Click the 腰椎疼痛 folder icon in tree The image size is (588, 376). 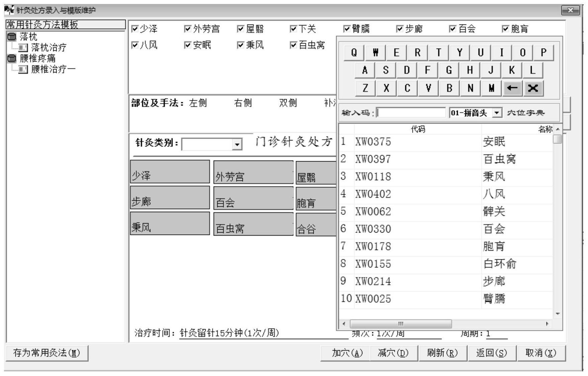(x=12, y=58)
